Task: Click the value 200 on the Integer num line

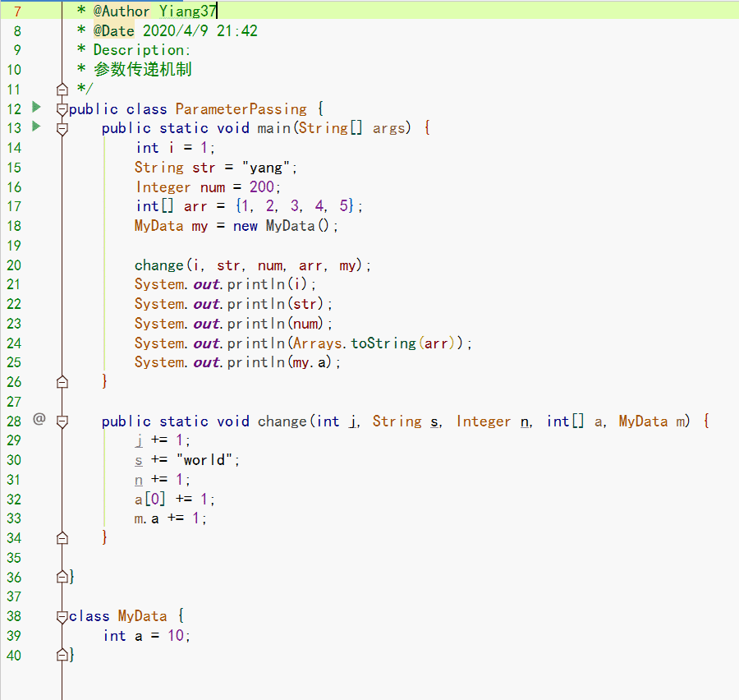Action: (x=262, y=187)
